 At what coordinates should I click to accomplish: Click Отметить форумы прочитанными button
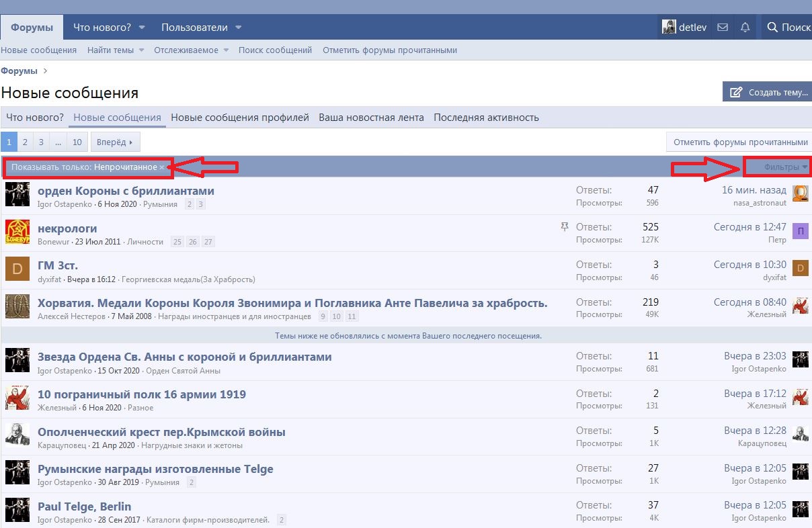pos(740,142)
